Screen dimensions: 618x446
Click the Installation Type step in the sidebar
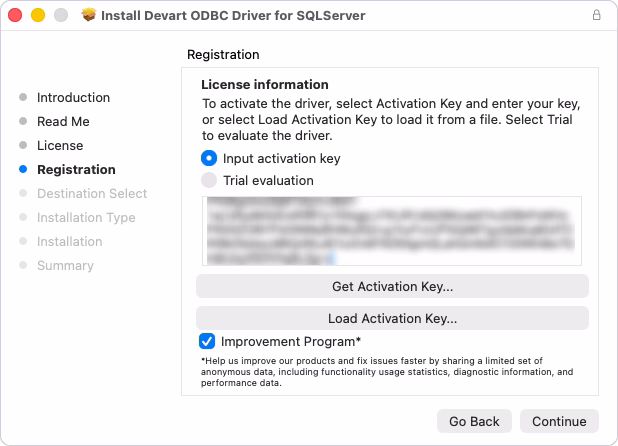pyautogui.click(x=86, y=217)
